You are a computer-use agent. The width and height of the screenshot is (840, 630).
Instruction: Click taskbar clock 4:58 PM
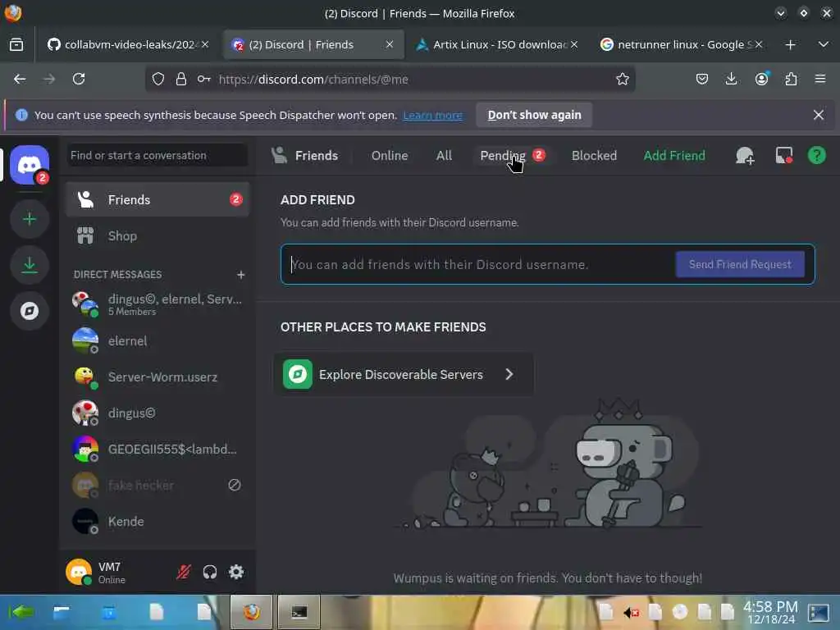(x=770, y=612)
